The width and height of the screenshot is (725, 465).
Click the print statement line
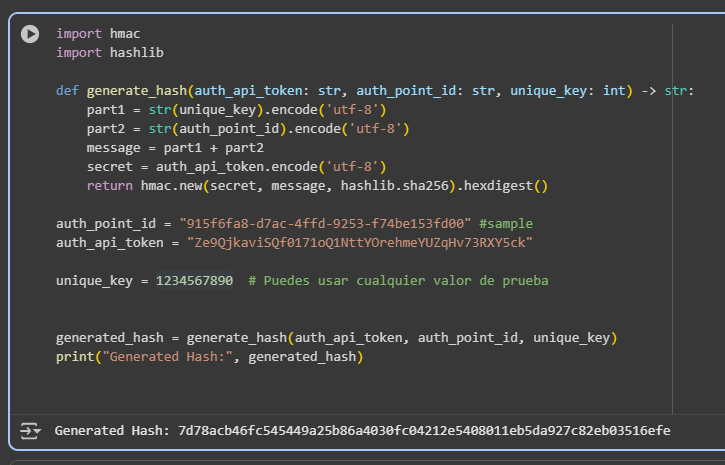[209, 356]
